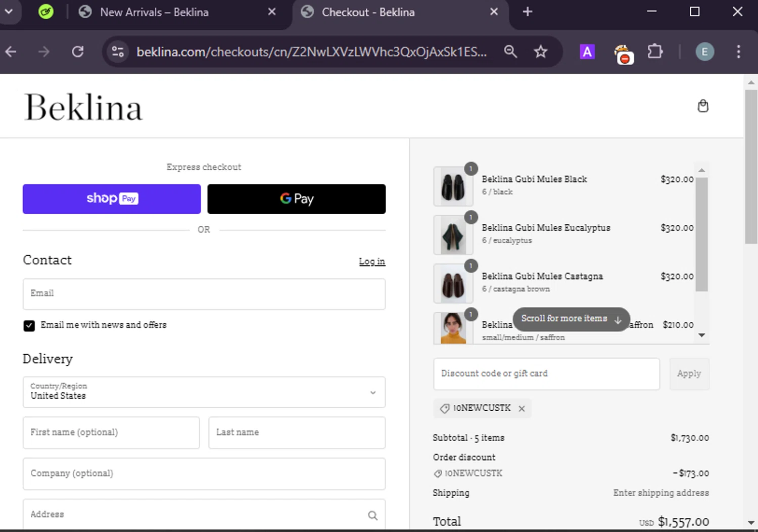Pay with Google Pay button
The height and width of the screenshot is (532, 758).
point(297,199)
